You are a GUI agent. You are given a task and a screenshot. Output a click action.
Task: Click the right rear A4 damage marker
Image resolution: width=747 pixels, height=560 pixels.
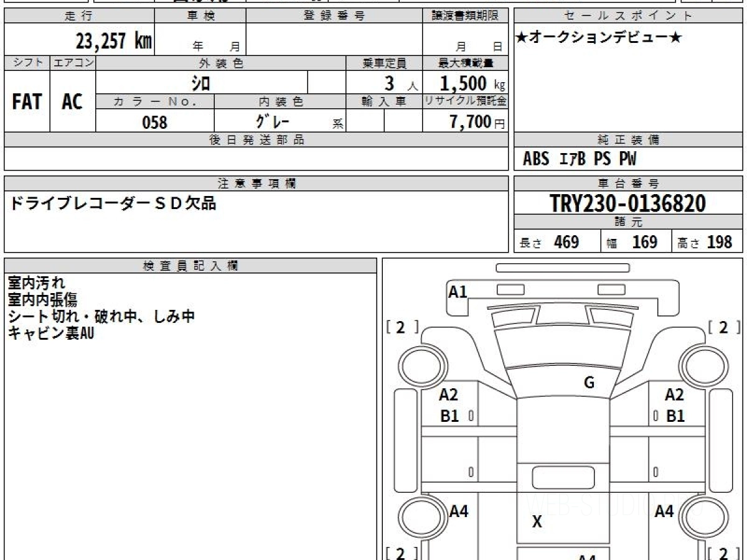[x=664, y=511]
